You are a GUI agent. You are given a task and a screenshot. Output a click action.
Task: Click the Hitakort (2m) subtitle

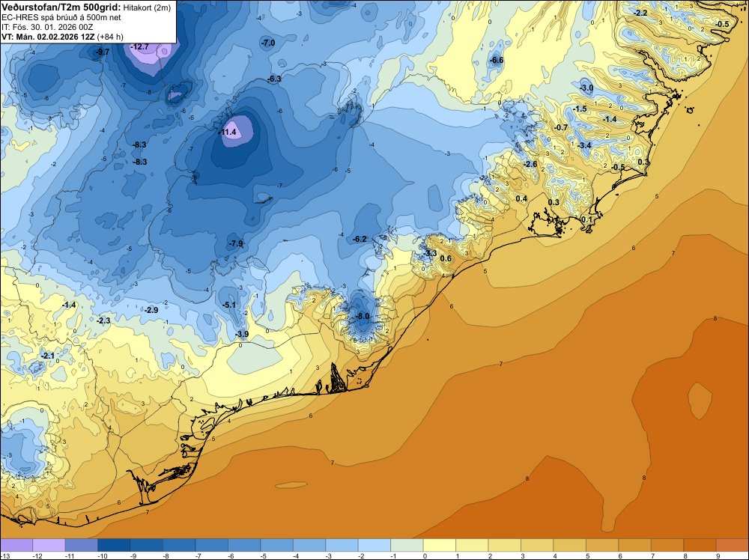[x=147, y=7]
